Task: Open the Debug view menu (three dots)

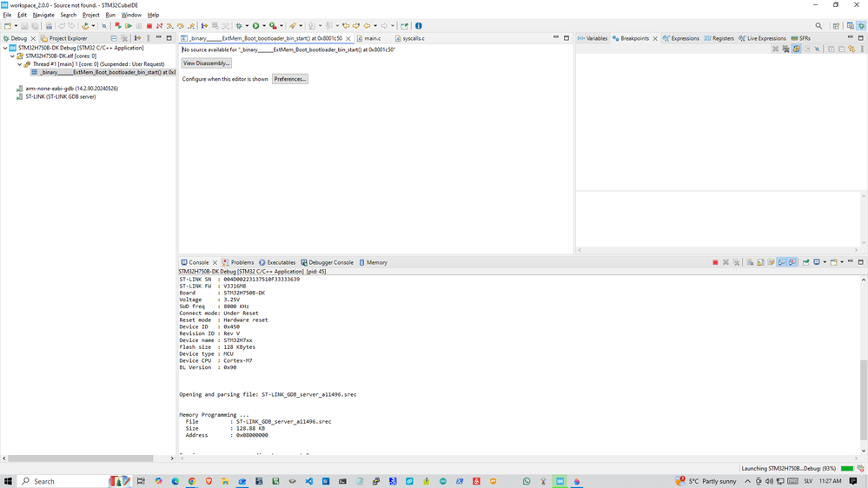Action: coord(148,38)
